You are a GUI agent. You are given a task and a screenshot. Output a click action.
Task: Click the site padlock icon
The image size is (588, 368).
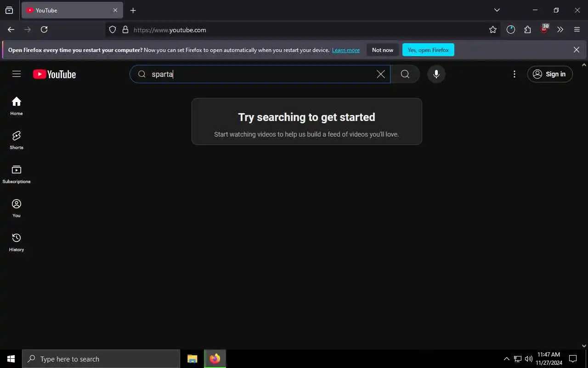coord(125,30)
